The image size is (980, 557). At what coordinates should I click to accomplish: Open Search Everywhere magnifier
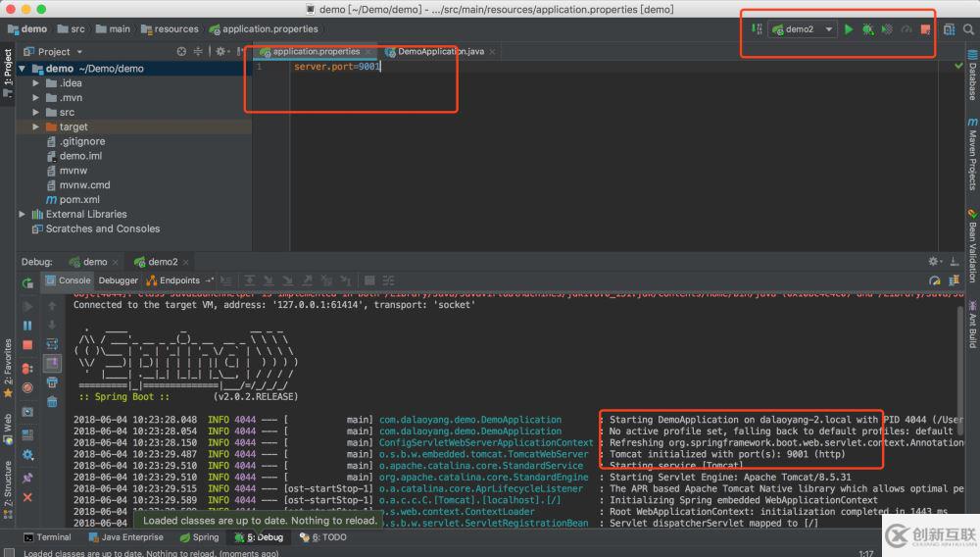tap(968, 29)
